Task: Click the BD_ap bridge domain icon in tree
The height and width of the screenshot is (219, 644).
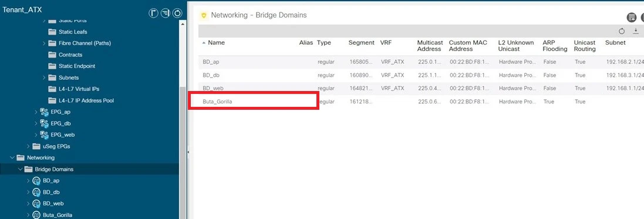Action: click(x=36, y=181)
